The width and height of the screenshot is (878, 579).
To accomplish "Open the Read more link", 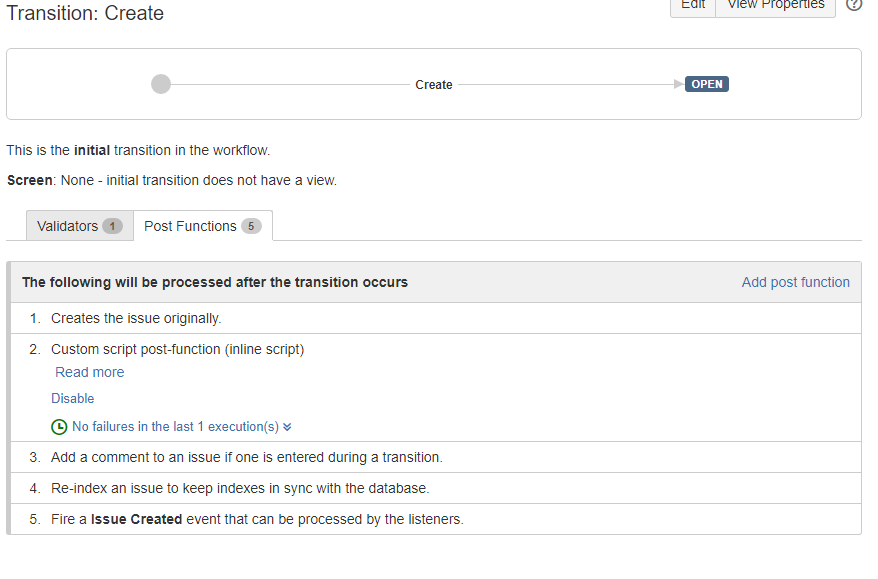I will point(90,372).
